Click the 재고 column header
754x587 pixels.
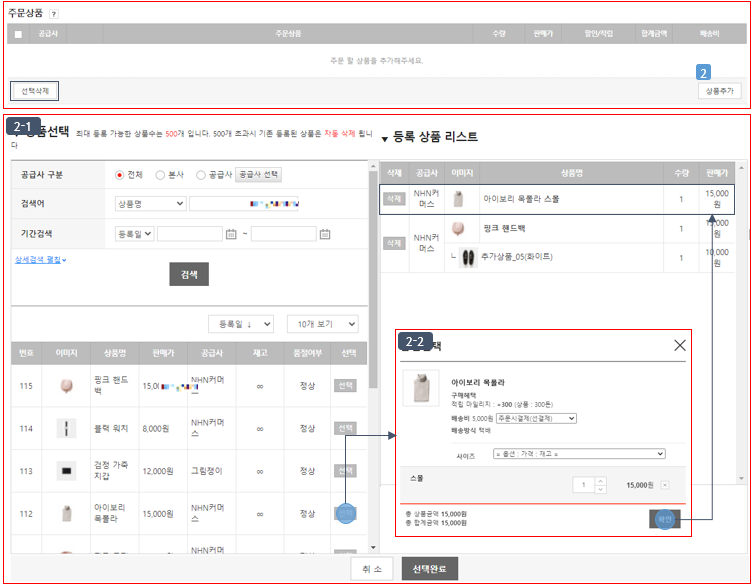pyautogui.click(x=260, y=353)
